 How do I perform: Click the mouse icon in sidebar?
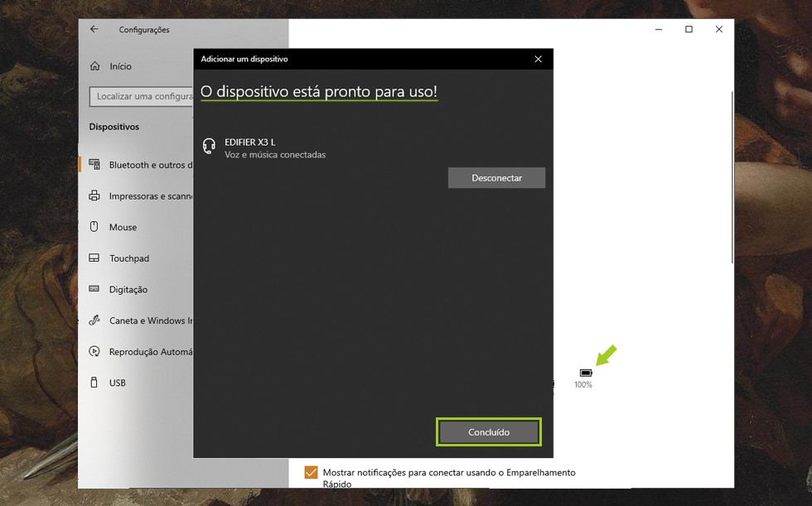(94, 227)
